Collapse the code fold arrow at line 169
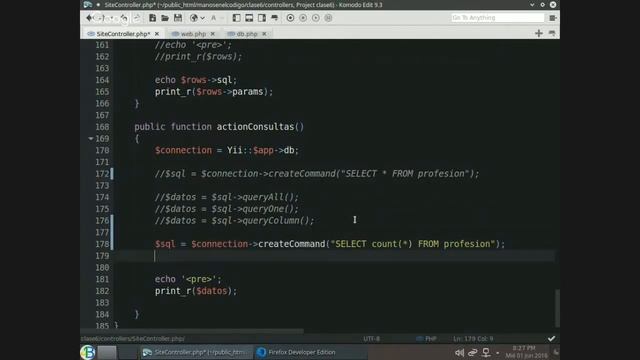 point(91,139)
